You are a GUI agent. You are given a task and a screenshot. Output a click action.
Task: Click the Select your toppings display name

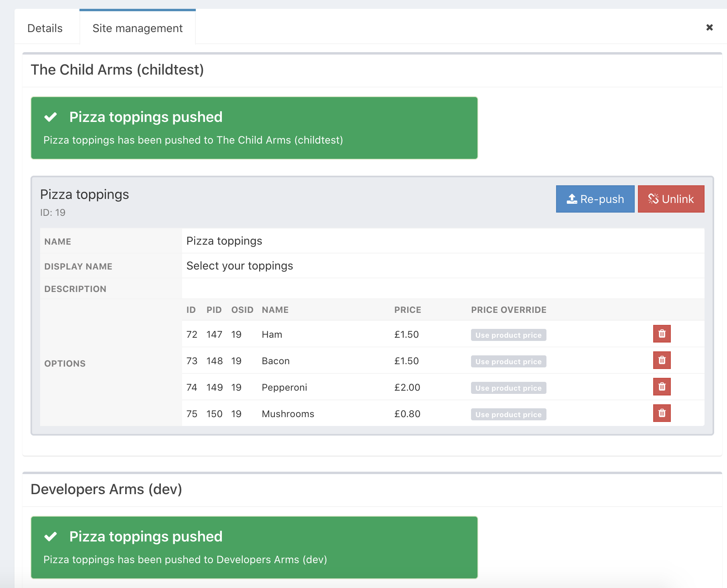pos(240,266)
